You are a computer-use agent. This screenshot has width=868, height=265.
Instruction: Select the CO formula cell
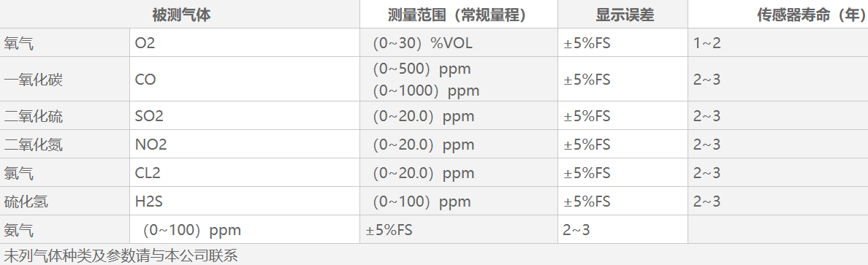click(x=245, y=79)
